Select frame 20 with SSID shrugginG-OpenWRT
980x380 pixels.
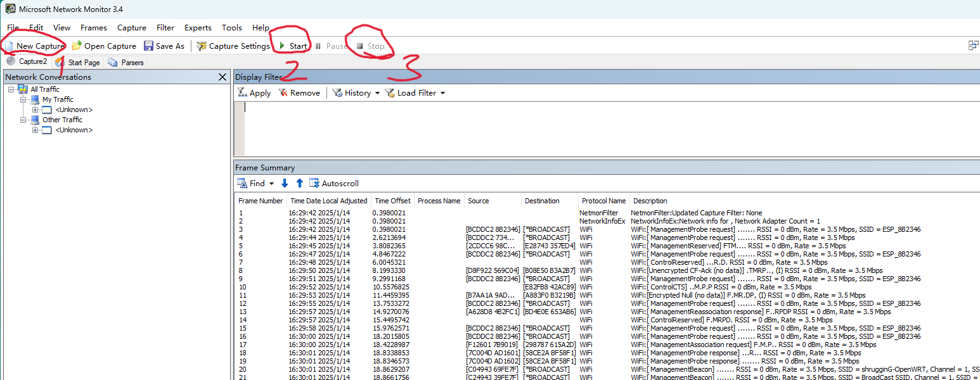(x=607, y=369)
